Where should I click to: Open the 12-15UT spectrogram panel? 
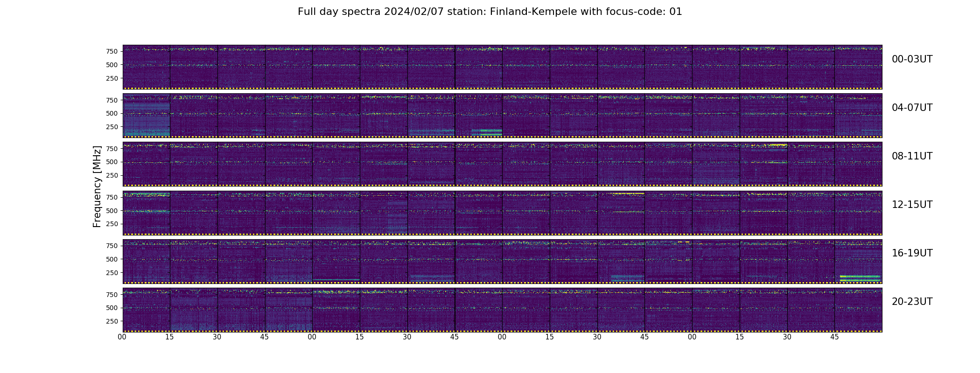502,213
